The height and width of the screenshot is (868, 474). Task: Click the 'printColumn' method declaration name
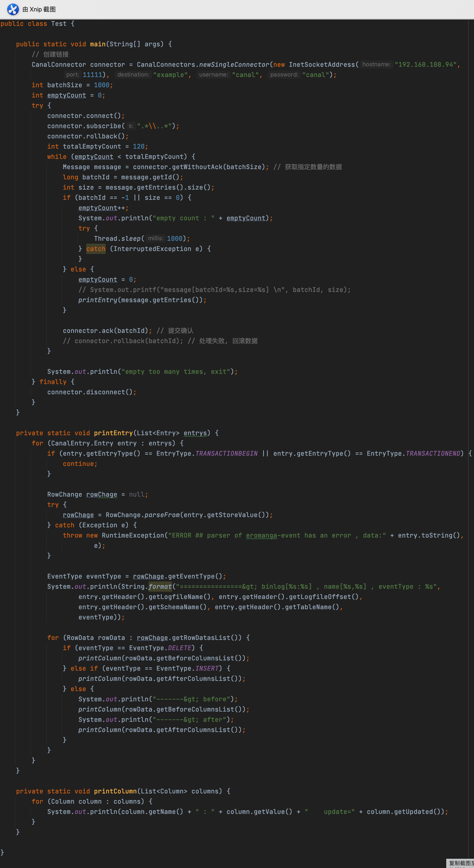[115, 791]
